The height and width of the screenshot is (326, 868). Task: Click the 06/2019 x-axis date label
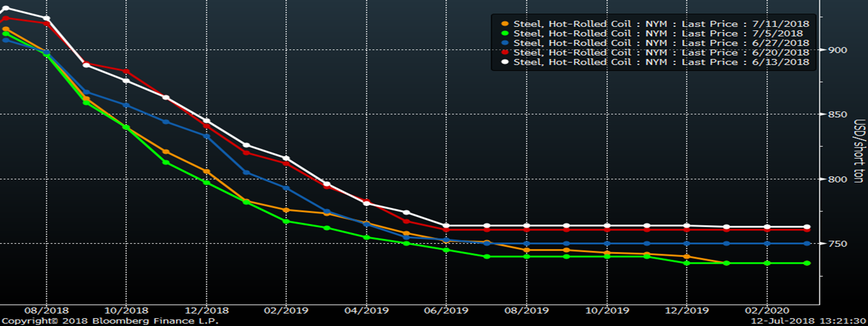[446, 311]
